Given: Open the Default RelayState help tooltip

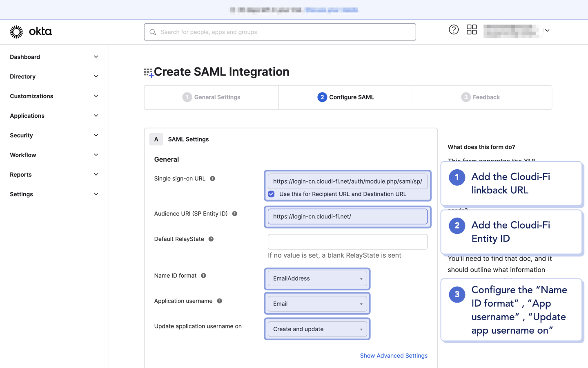Looking at the screenshot, I should (x=211, y=239).
